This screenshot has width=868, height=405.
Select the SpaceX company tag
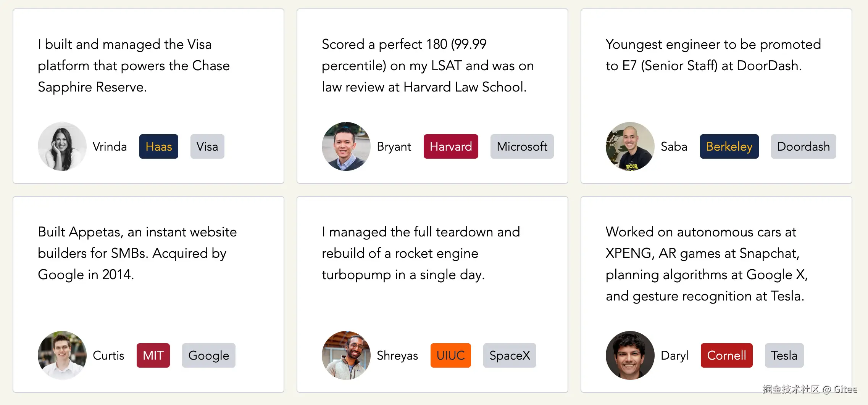click(510, 355)
